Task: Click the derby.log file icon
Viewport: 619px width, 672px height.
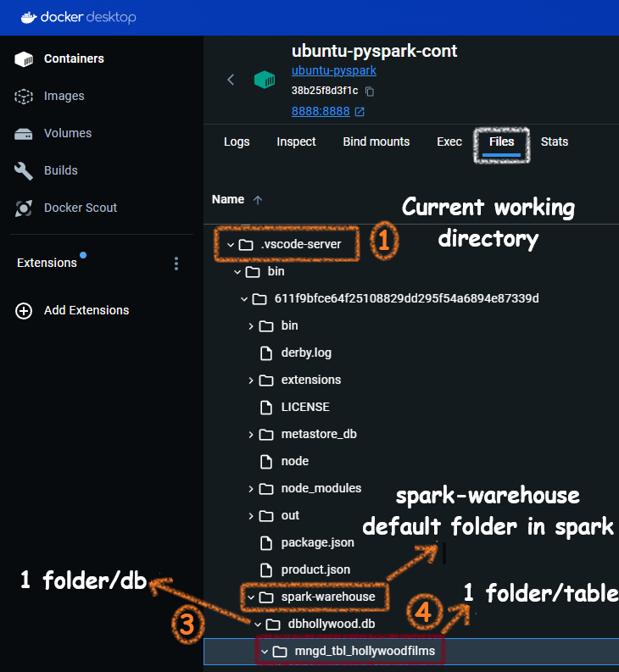Action: 266,353
